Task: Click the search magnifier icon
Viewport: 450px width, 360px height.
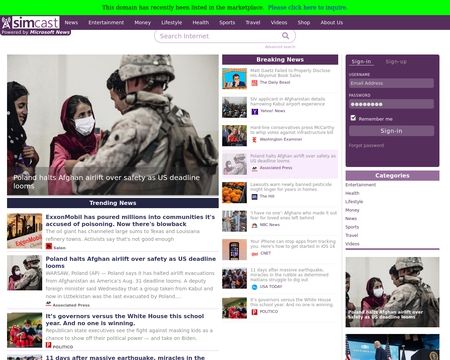Action: point(285,36)
